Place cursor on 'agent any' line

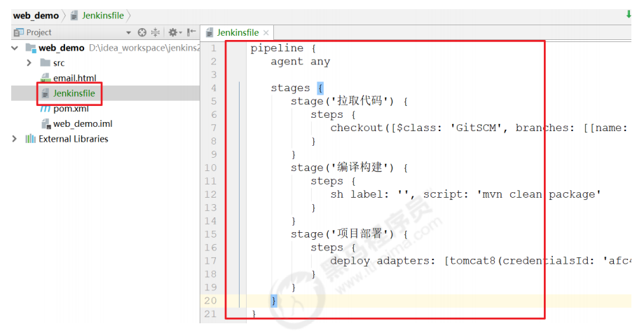pyautogui.click(x=300, y=62)
